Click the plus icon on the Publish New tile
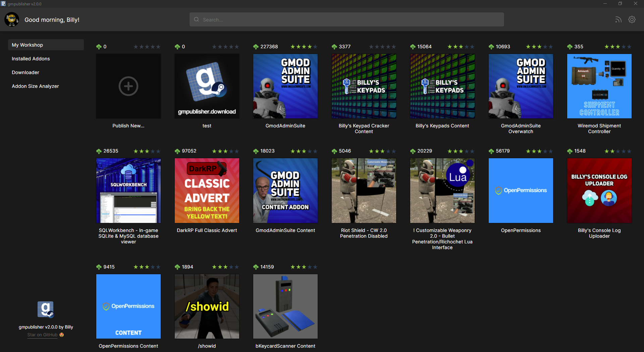 128,86
